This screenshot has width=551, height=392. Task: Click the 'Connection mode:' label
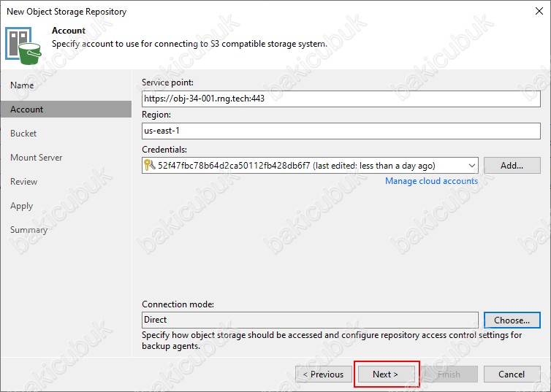coord(178,304)
